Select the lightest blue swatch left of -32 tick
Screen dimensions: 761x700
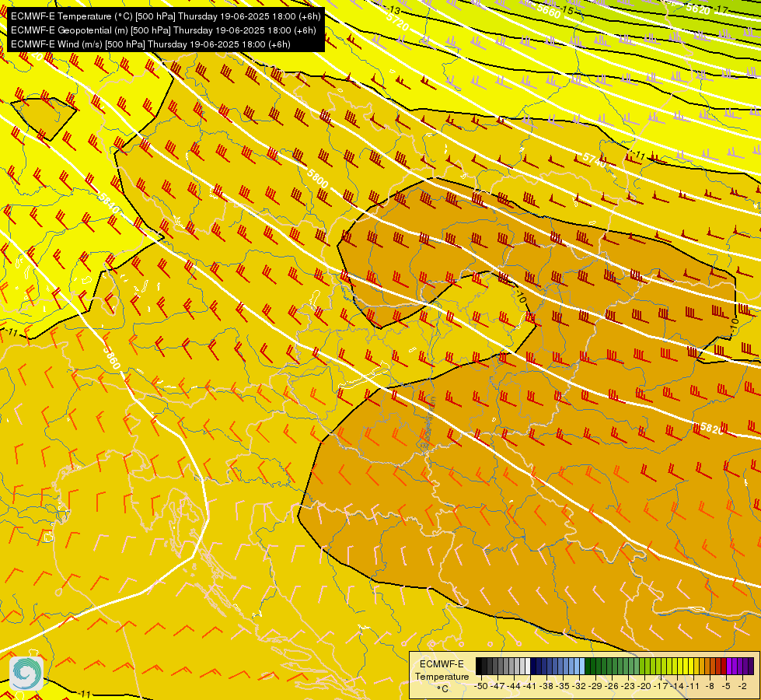(582, 666)
